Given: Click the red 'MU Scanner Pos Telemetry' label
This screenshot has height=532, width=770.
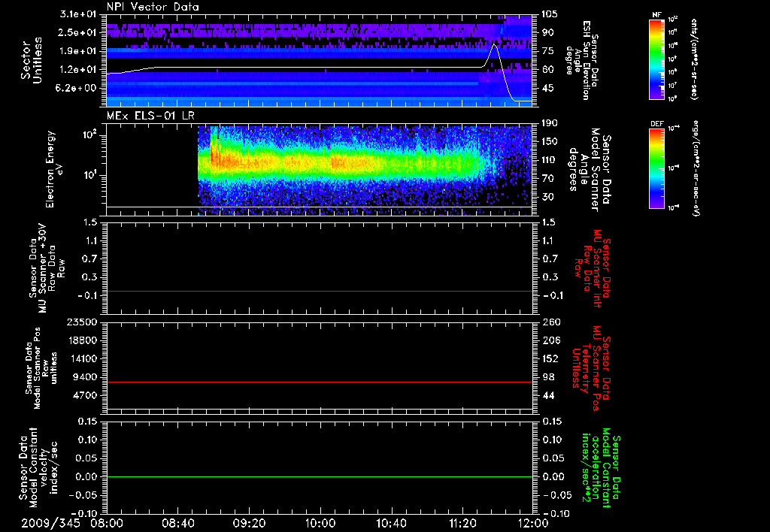Looking at the screenshot, I should pyautogui.click(x=592, y=368).
